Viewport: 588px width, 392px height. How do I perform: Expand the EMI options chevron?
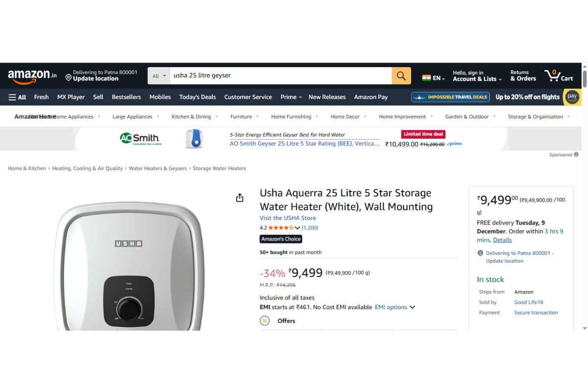tap(413, 307)
